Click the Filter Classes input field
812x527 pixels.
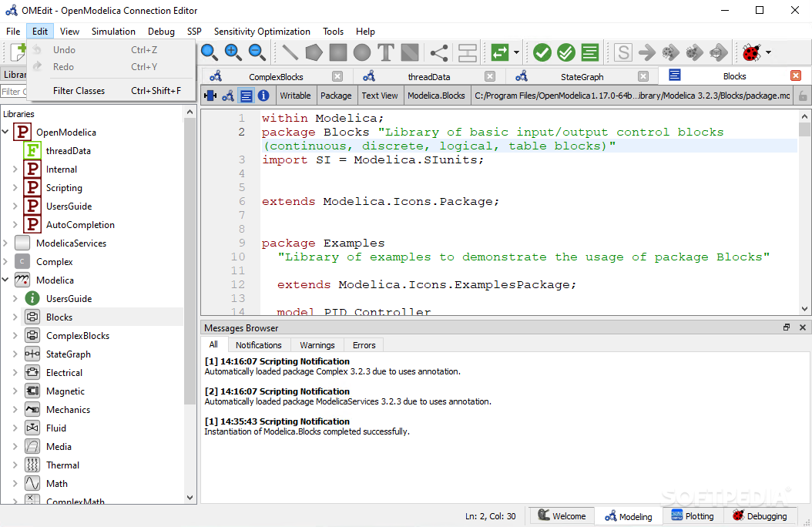[x=14, y=92]
